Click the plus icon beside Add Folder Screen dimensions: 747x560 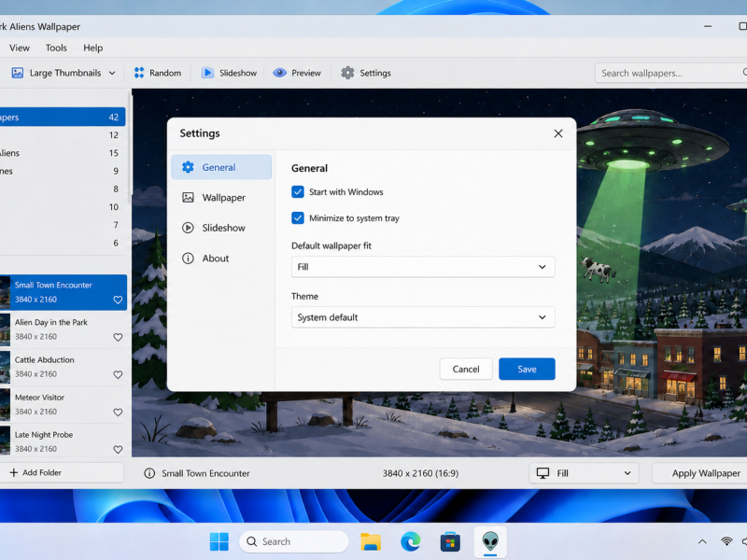coord(14,473)
